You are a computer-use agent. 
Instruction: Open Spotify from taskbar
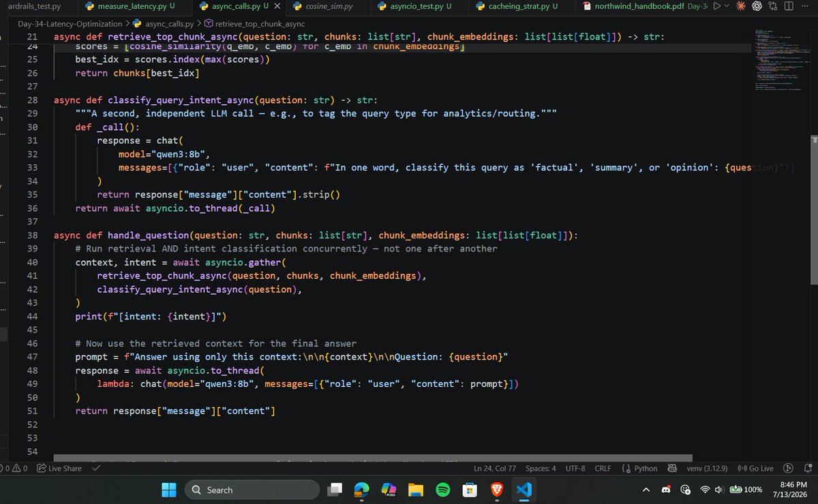pyautogui.click(x=442, y=490)
